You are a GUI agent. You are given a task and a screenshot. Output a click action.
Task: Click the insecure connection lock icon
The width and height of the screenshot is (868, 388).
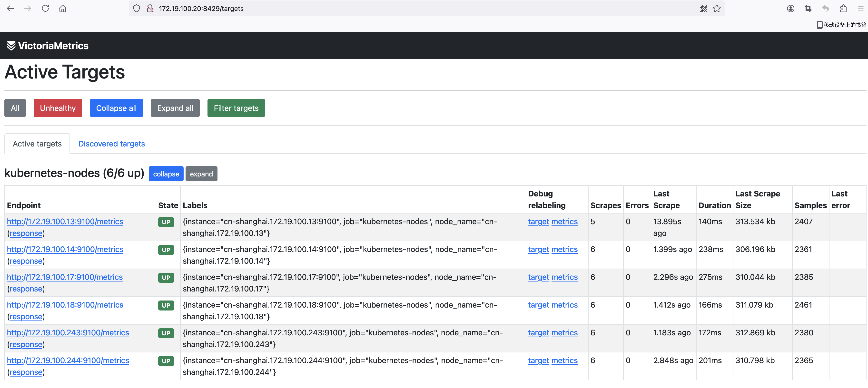click(150, 9)
